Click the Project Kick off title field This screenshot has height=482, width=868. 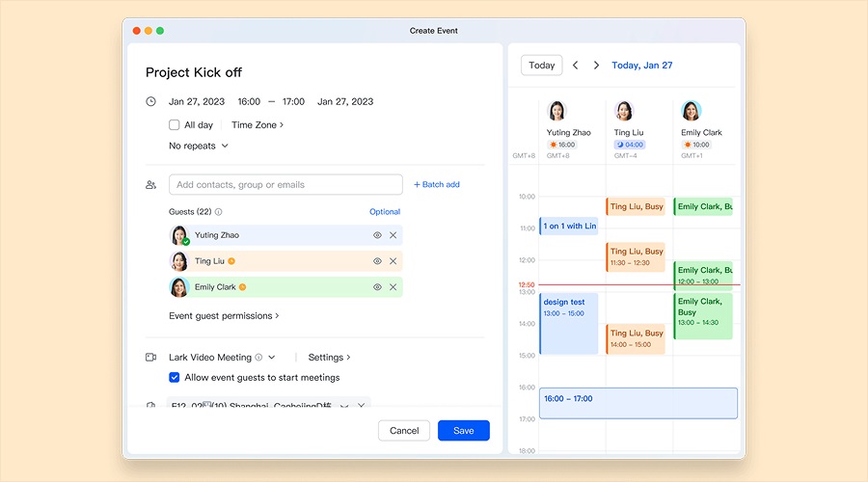pos(194,72)
